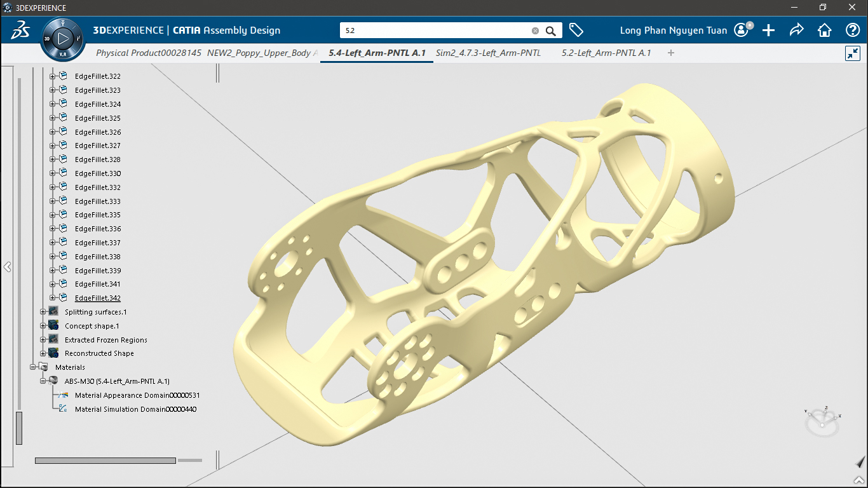
Task: Clear the search field text
Action: pos(535,30)
